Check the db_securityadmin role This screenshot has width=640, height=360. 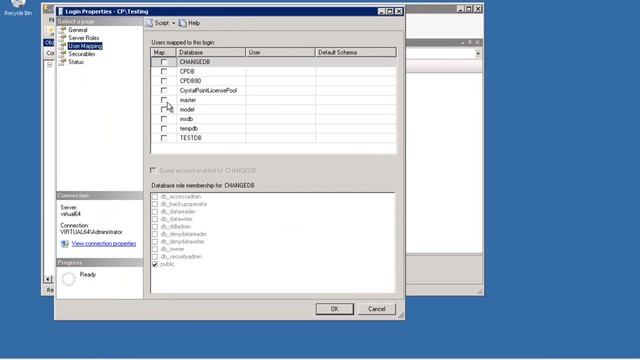coord(155,257)
